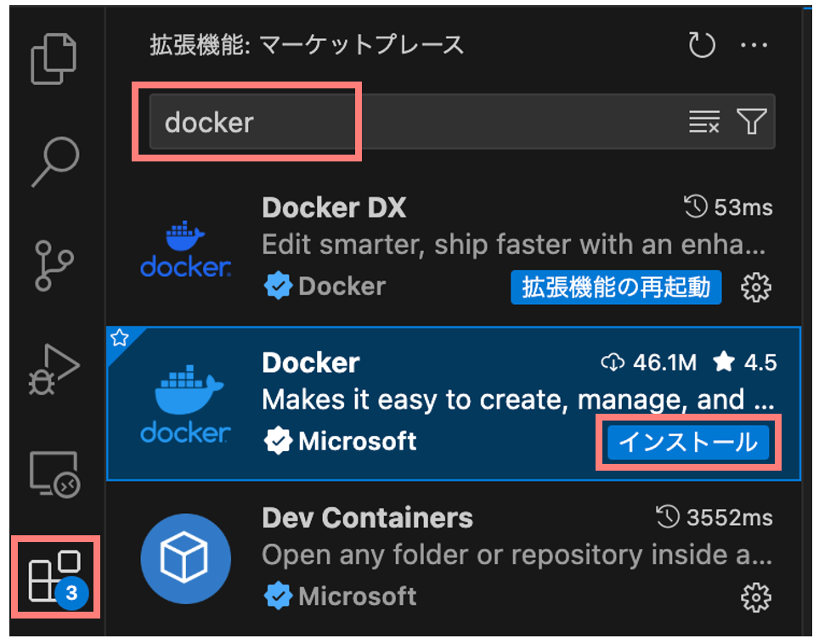The height and width of the screenshot is (644, 819).
Task: Open the Source Control view
Action: pos(53,262)
